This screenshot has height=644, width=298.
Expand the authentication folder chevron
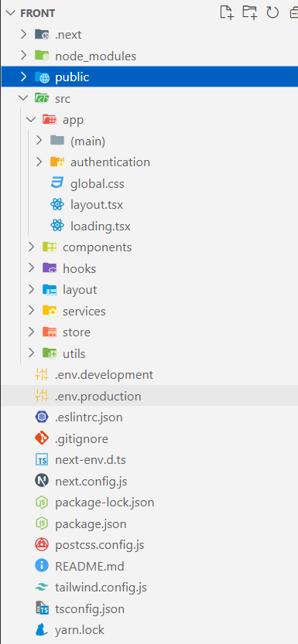pos(39,162)
